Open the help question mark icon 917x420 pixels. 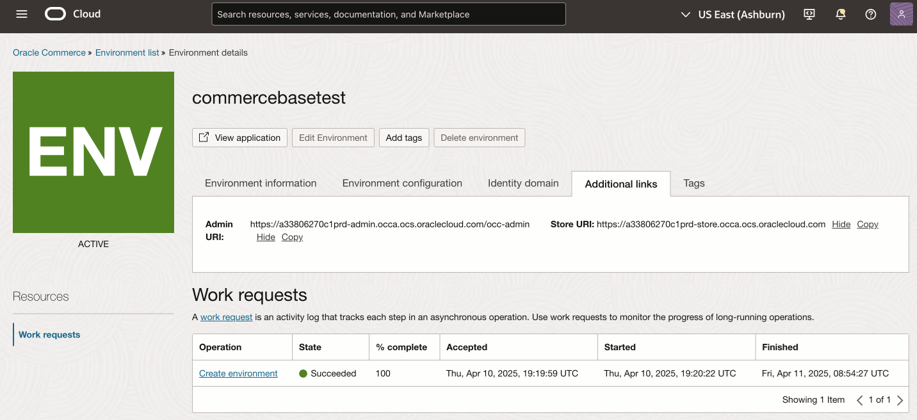pos(871,14)
